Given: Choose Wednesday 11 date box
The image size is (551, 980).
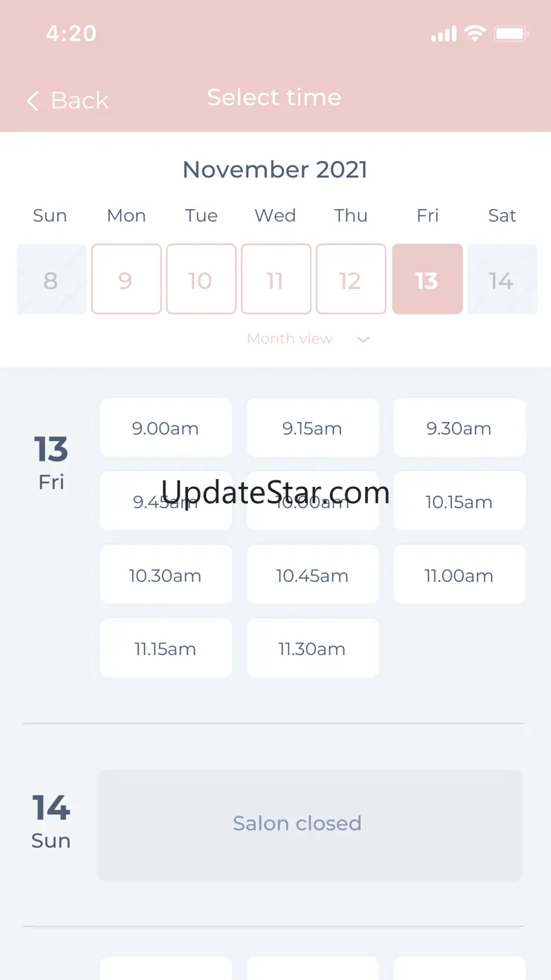Looking at the screenshot, I should (276, 279).
